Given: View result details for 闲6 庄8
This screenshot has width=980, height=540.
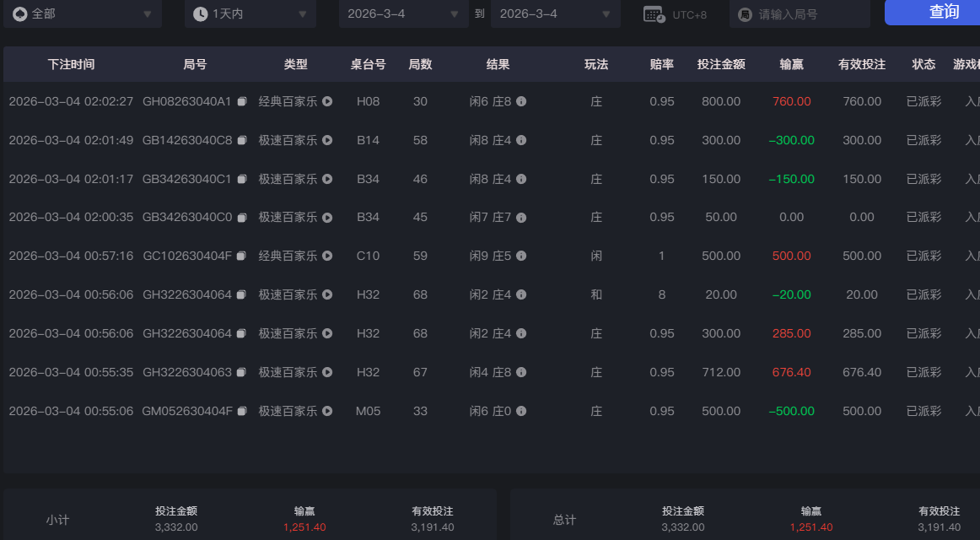Looking at the screenshot, I should 522,101.
